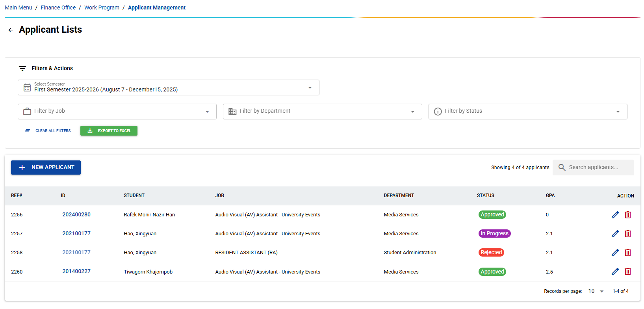Click Showing 4 of 4 applicants text
644x309 pixels.
click(x=520, y=168)
